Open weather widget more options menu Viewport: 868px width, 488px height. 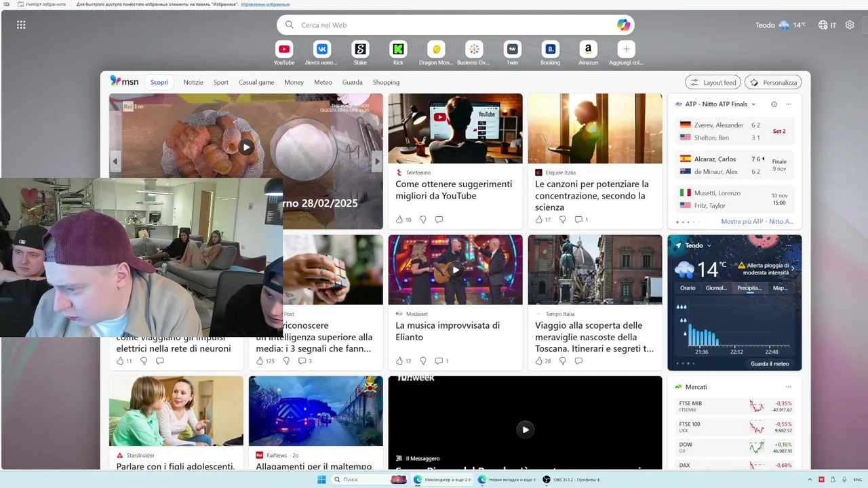click(788, 245)
